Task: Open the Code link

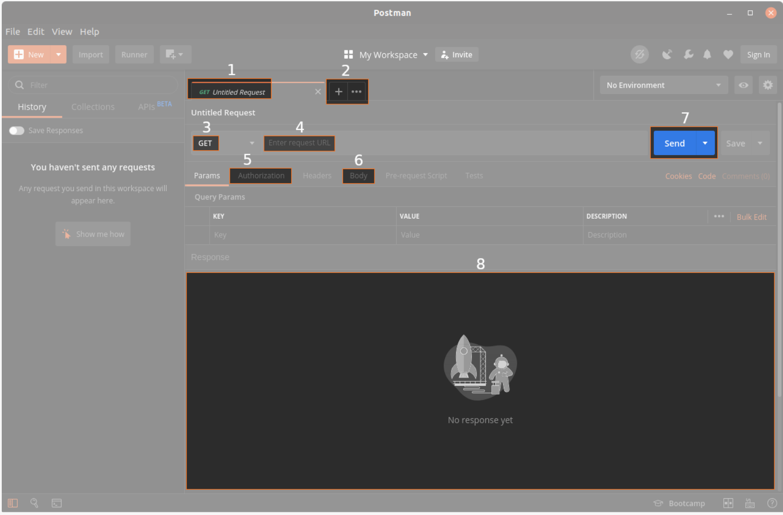Action: pos(707,176)
